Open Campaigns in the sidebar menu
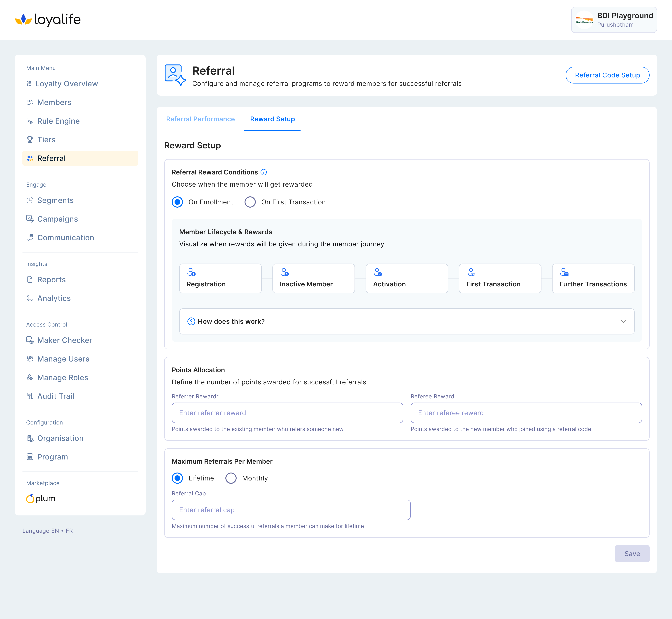Screen dimensions: 672x619 pyautogui.click(x=57, y=219)
